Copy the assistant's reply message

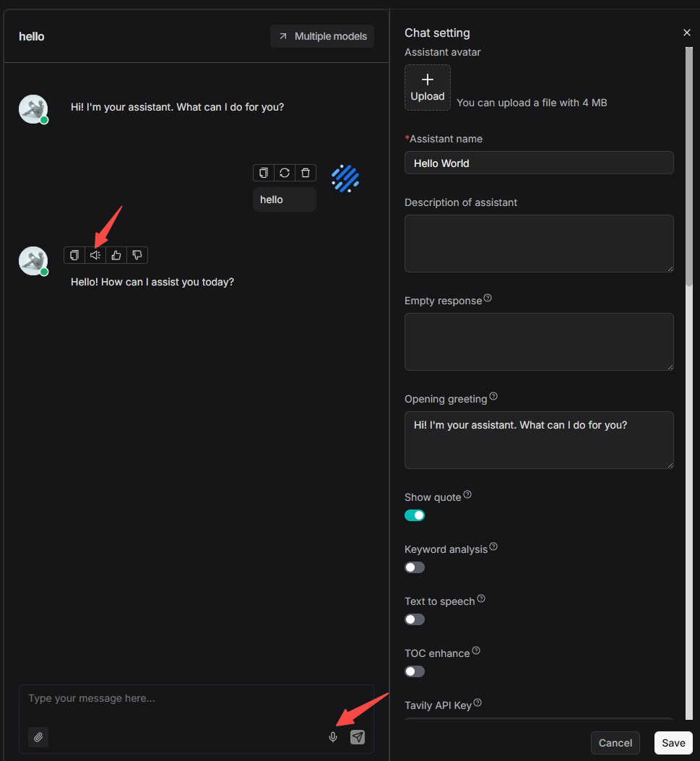[74, 255]
